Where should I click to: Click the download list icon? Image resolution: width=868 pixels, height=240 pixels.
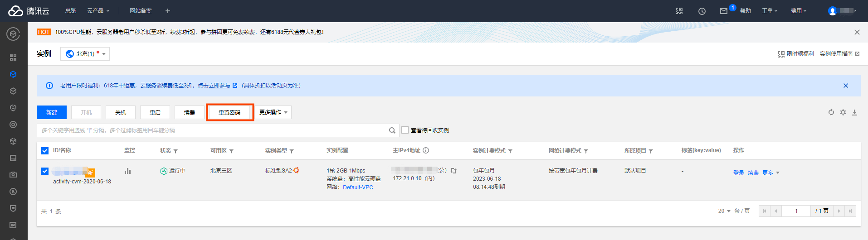pyautogui.click(x=854, y=112)
